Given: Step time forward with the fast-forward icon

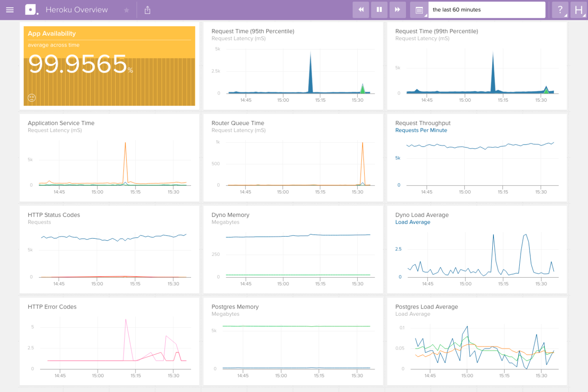Looking at the screenshot, I should coord(397,10).
